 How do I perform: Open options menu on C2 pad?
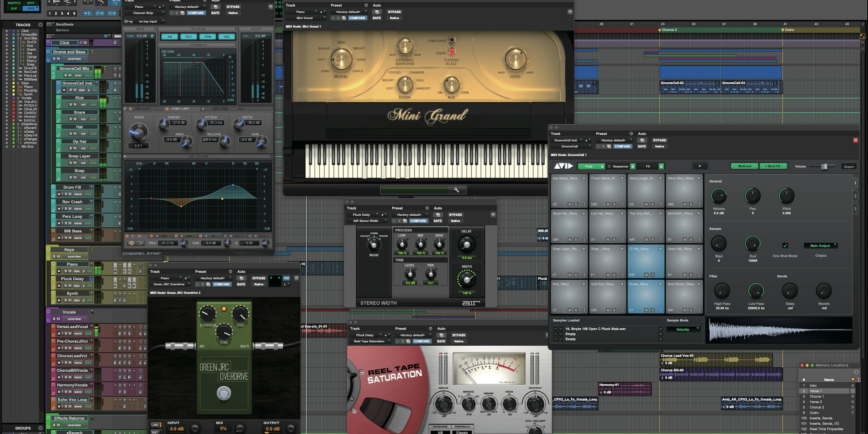[x=585, y=204]
